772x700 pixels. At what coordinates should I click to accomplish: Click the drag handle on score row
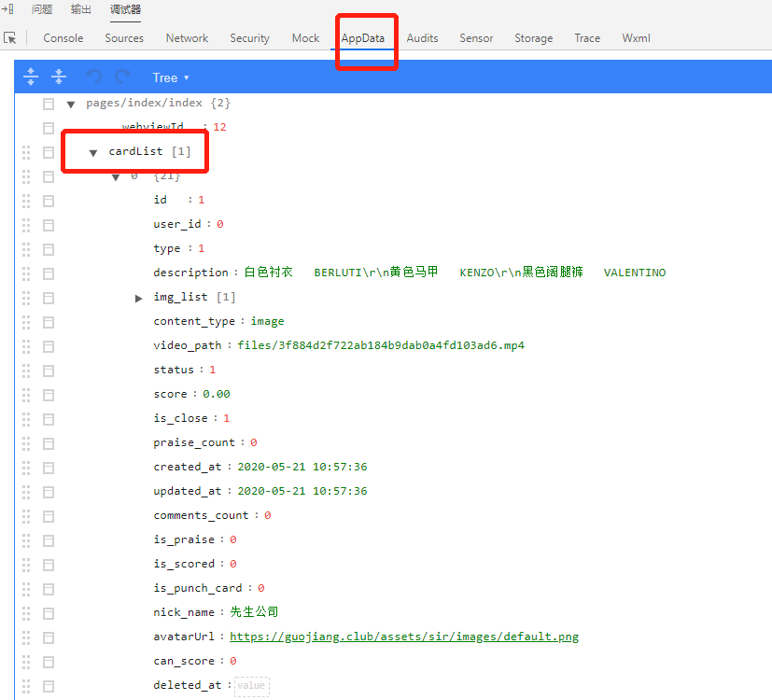[26, 396]
